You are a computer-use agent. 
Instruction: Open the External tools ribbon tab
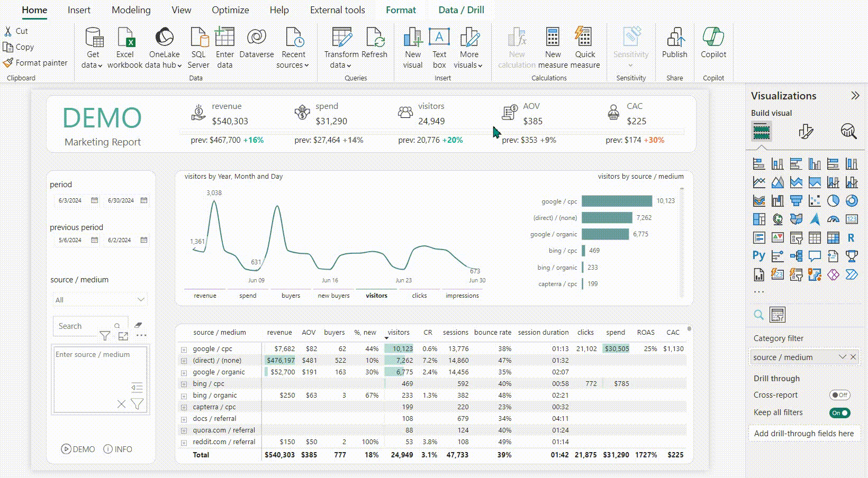[x=337, y=10]
